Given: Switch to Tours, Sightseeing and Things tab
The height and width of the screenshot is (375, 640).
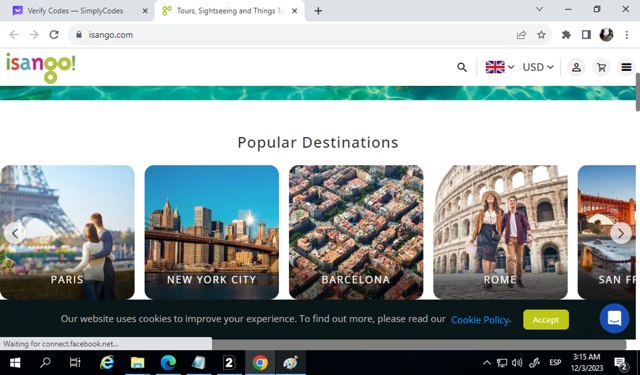Looking at the screenshot, I should coord(230,11).
